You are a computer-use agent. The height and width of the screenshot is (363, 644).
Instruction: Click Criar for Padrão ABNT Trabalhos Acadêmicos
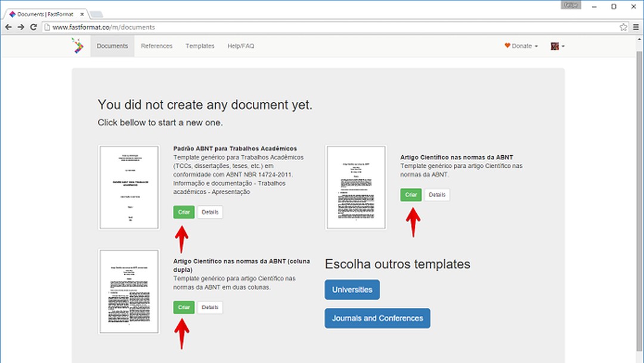tap(184, 212)
